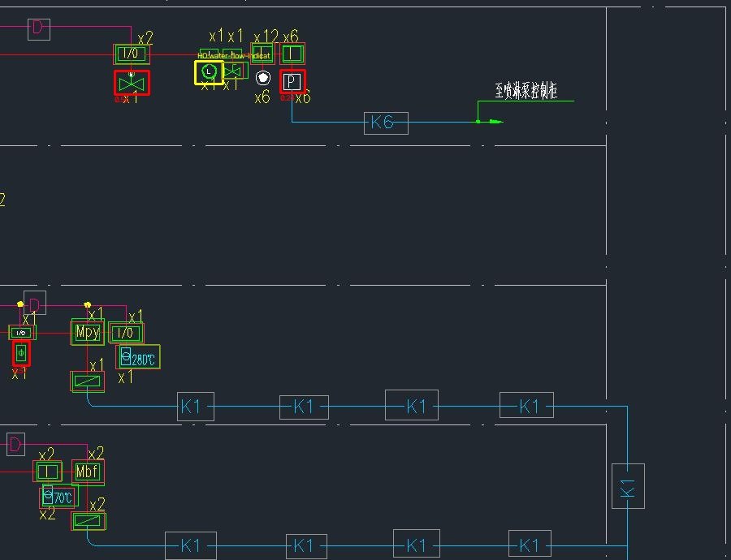Select the white filled circle symbol

[x=263, y=78]
